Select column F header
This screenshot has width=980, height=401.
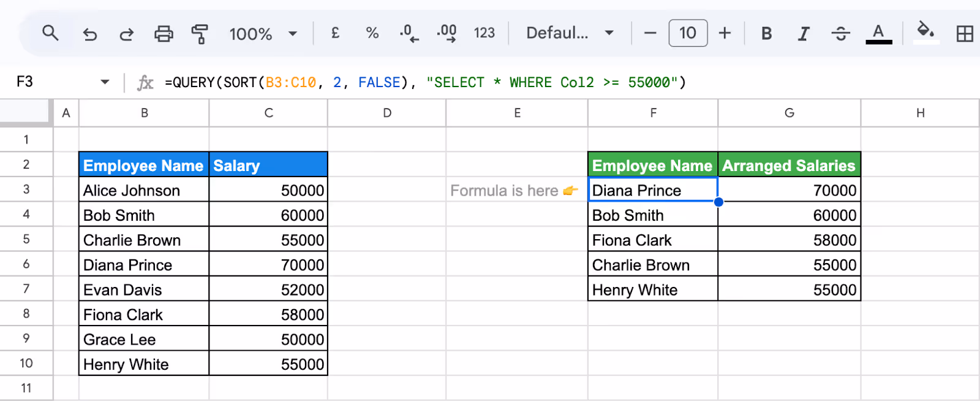pyautogui.click(x=653, y=113)
